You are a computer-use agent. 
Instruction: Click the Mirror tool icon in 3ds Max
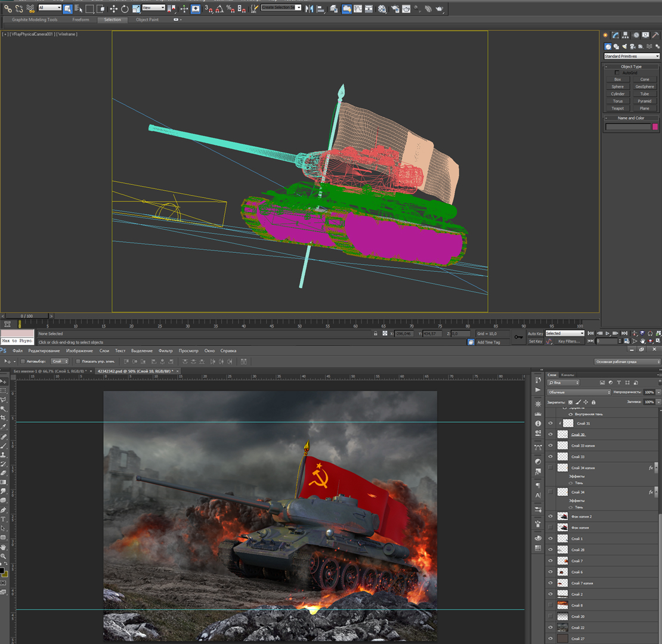click(310, 8)
